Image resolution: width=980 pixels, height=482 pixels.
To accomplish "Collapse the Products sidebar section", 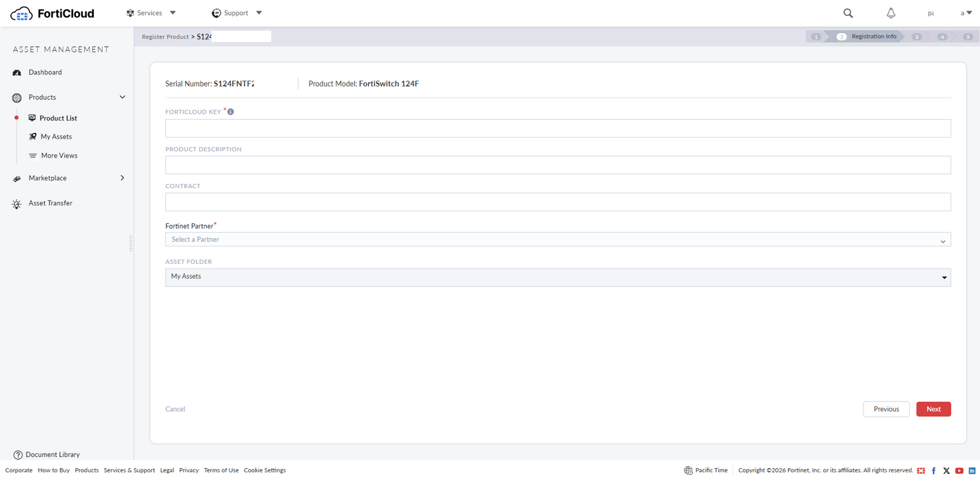I will (122, 97).
